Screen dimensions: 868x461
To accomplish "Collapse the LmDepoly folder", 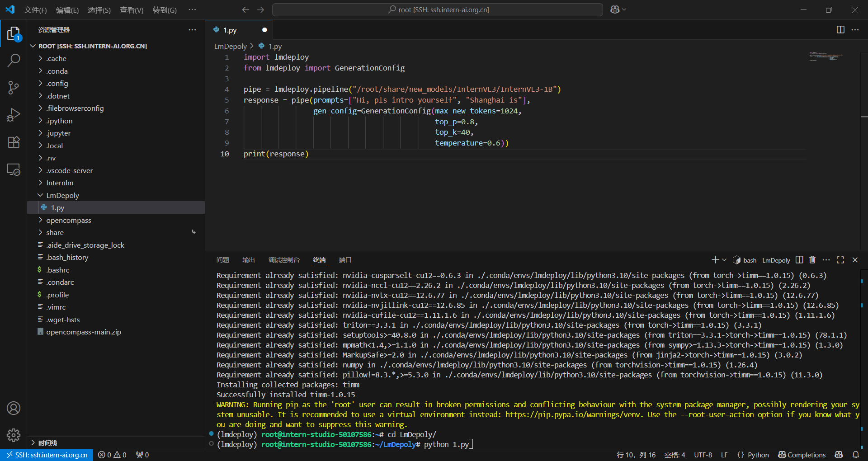I will pyautogui.click(x=116, y=195).
